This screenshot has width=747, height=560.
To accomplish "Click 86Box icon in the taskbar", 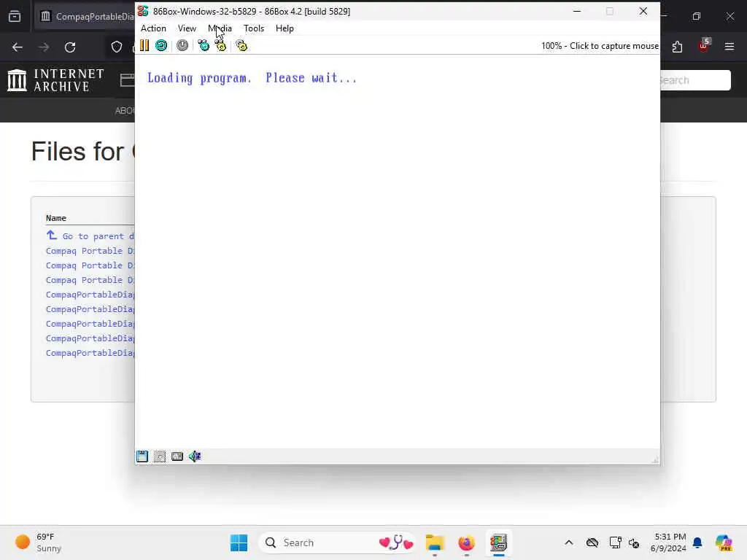I will coord(499,542).
